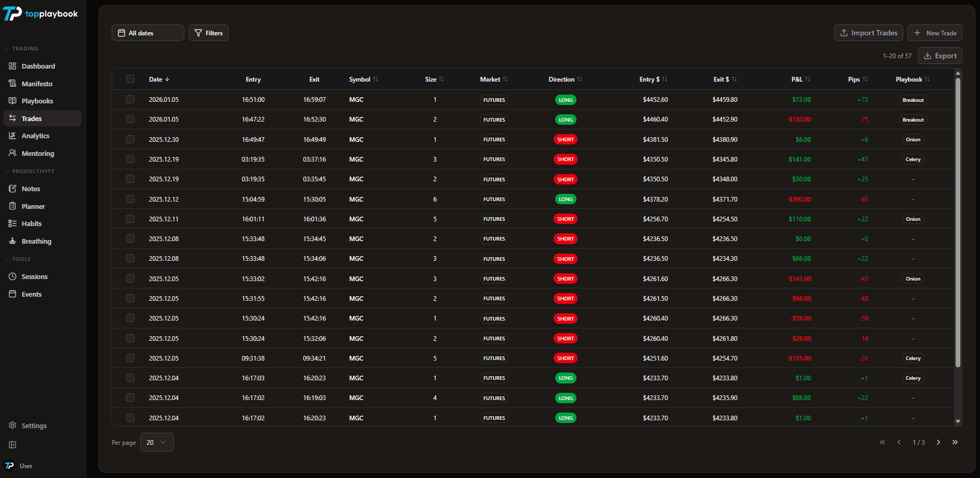Open the Breathing tool
This screenshot has height=478, width=980.
click(x=12, y=241)
